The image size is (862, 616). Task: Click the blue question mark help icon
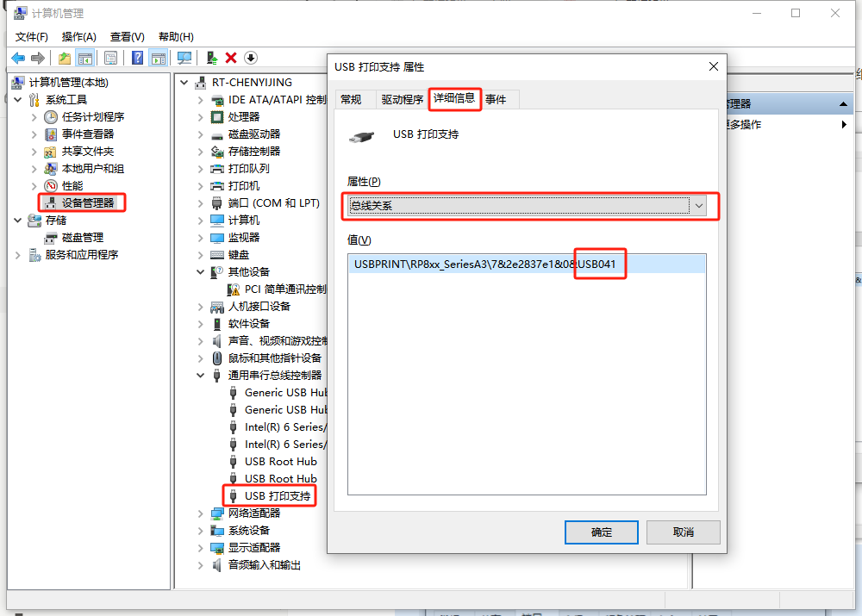pyautogui.click(x=137, y=58)
